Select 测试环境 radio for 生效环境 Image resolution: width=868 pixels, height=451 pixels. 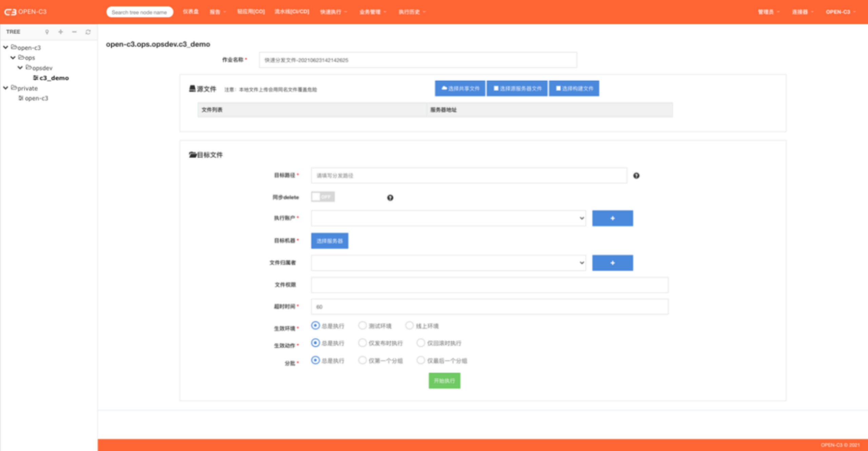point(362,326)
